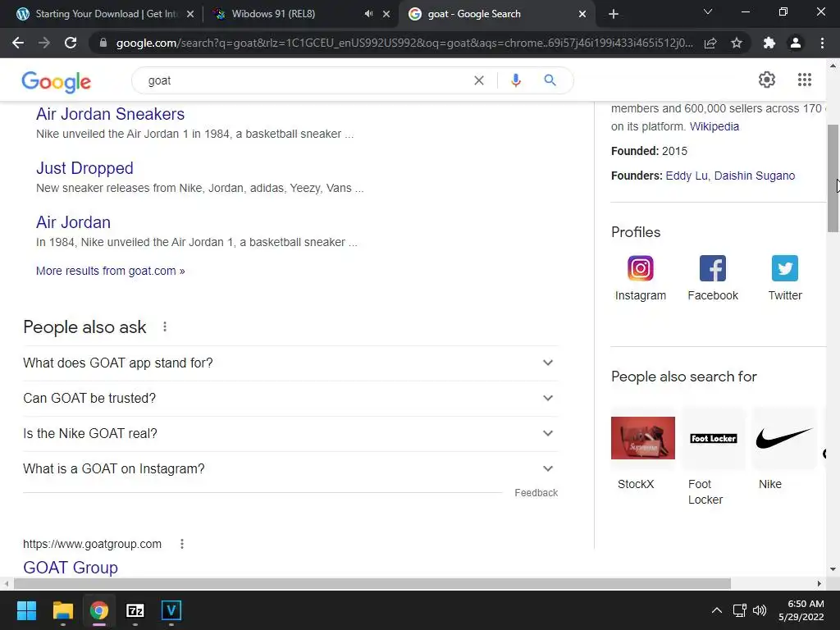The height and width of the screenshot is (630, 840).
Task: Open GOAT's Instagram profile
Action: (x=640, y=278)
